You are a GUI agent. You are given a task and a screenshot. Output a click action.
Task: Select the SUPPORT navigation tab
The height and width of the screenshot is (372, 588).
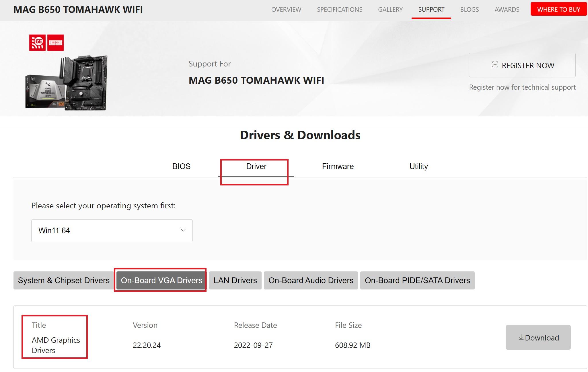pos(431,9)
